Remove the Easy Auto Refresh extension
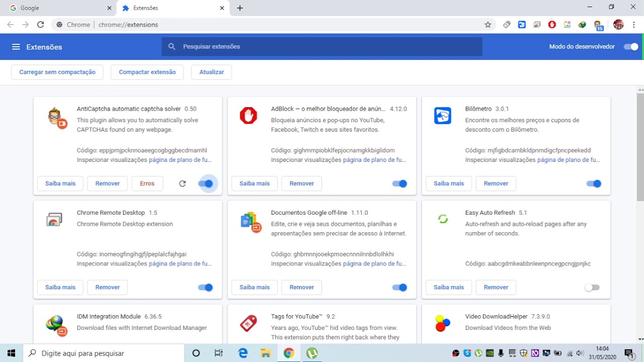 [x=496, y=288]
